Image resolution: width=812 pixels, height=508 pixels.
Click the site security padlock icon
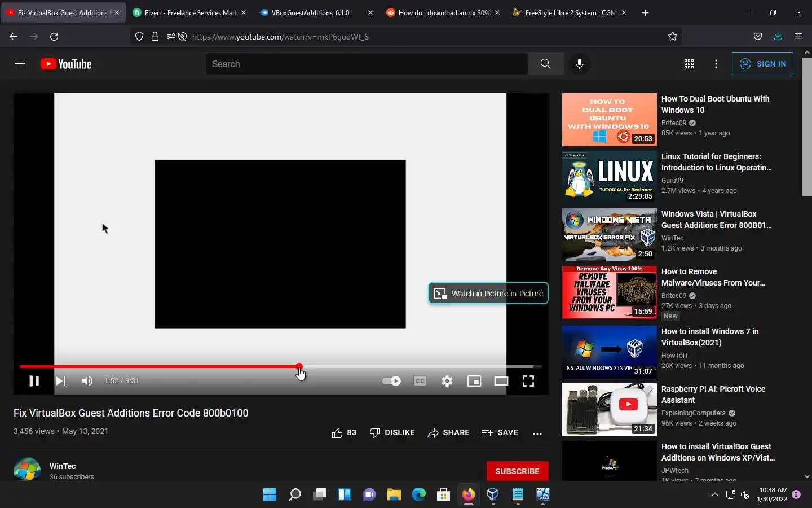click(x=155, y=36)
